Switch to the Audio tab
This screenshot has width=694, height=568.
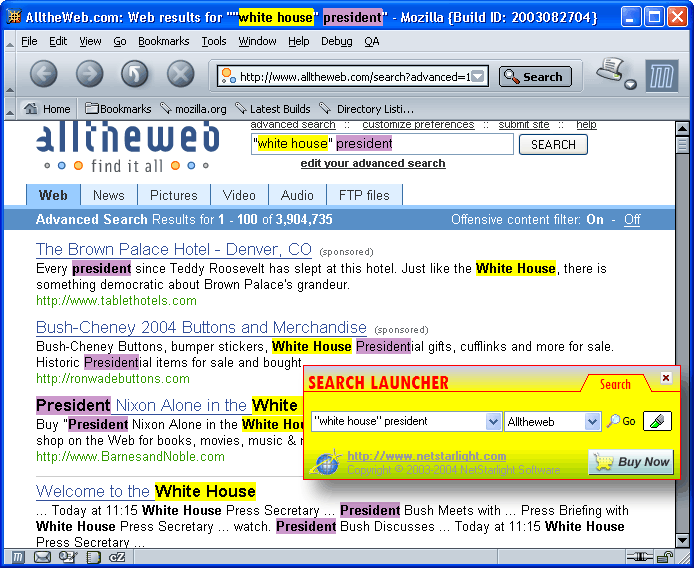tap(297, 195)
